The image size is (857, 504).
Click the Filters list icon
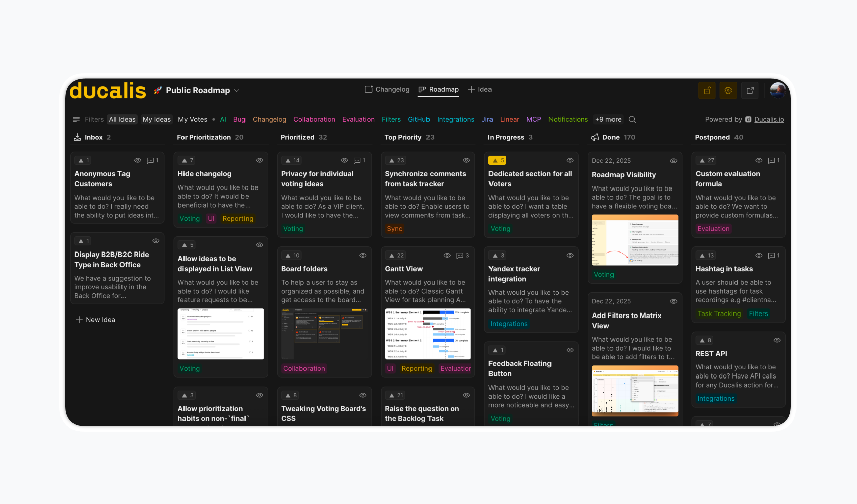76,120
